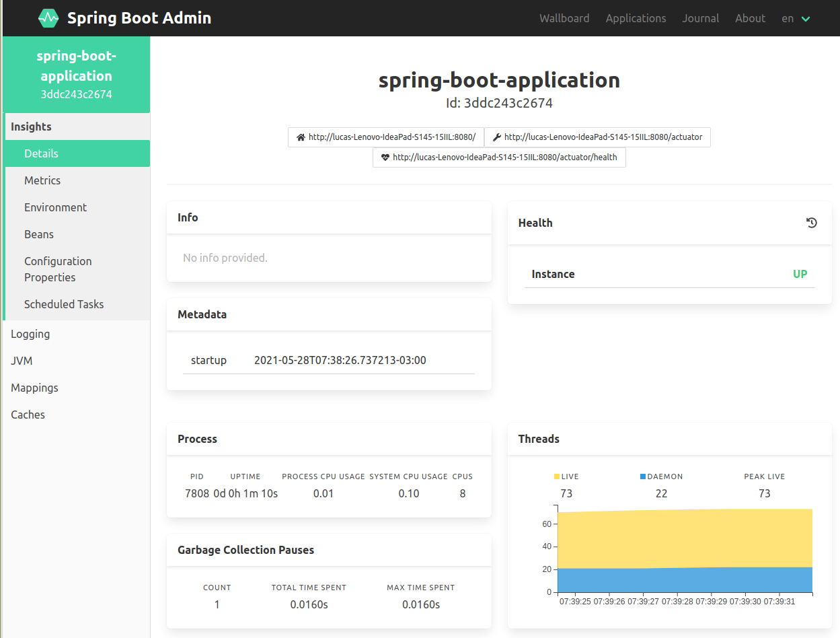Click the DAEMON threads value 22
840x638 pixels.
pyautogui.click(x=662, y=493)
